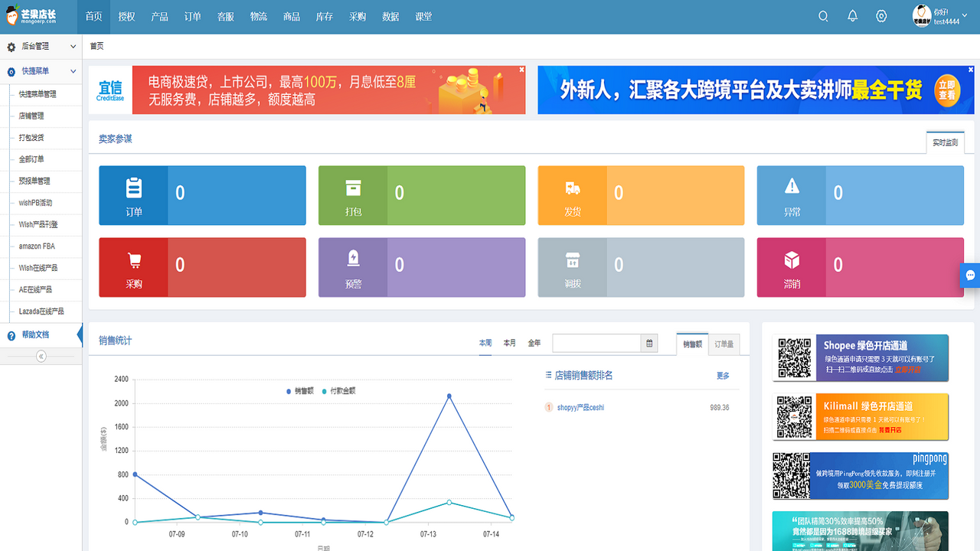The image size is (980, 551).
Task: Open the 订单 top navigation menu
Action: tap(193, 16)
